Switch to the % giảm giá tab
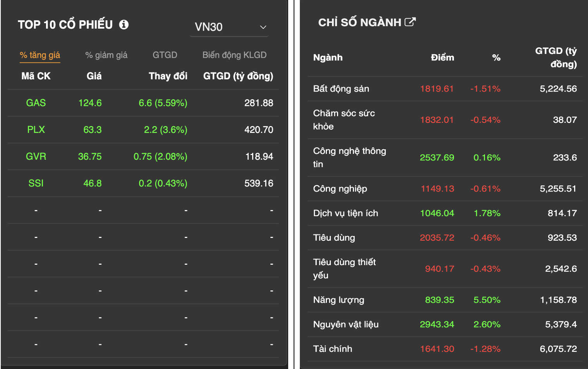The width and height of the screenshot is (588, 369). click(106, 55)
